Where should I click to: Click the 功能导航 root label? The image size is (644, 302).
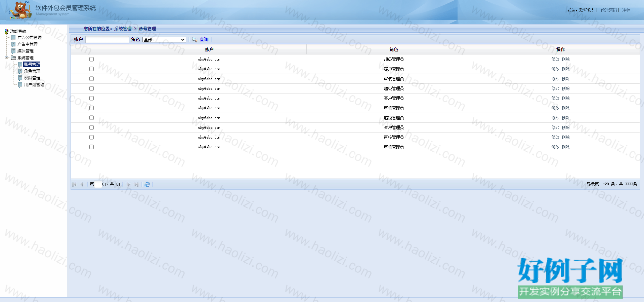pyautogui.click(x=18, y=31)
